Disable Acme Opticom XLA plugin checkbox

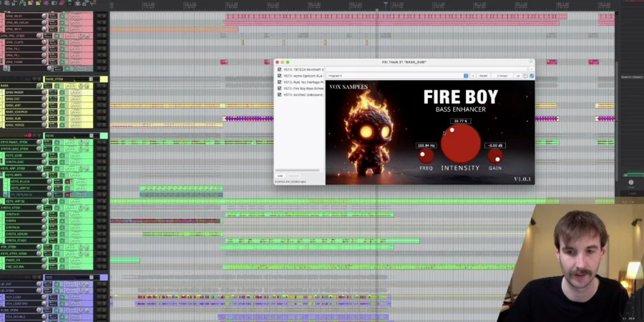(x=279, y=76)
